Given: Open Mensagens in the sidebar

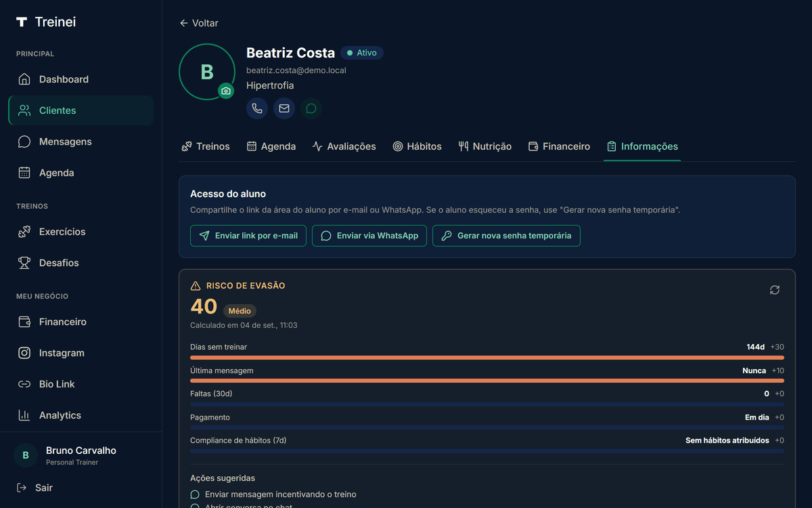Looking at the screenshot, I should tap(81, 142).
